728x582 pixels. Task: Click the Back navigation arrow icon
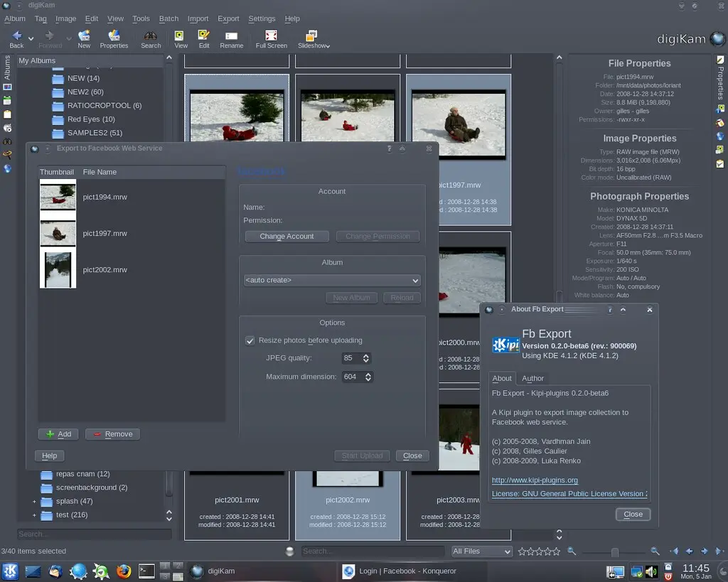point(16,38)
